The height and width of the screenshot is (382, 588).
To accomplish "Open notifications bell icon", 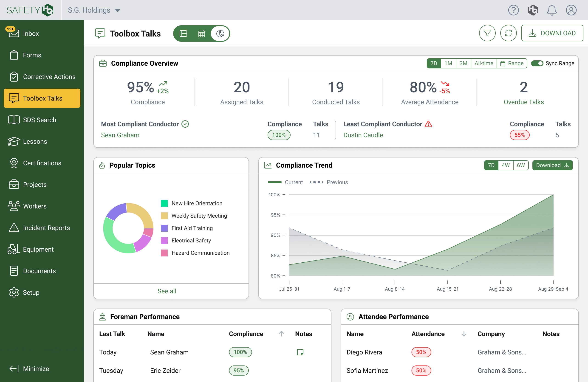I will [x=551, y=10].
